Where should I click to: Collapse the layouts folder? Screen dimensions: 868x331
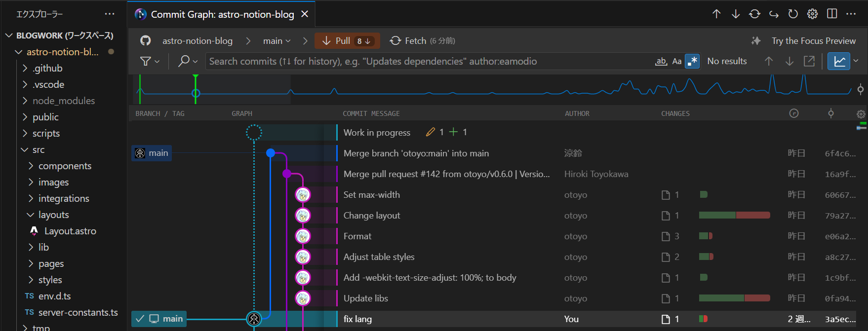pos(54,215)
